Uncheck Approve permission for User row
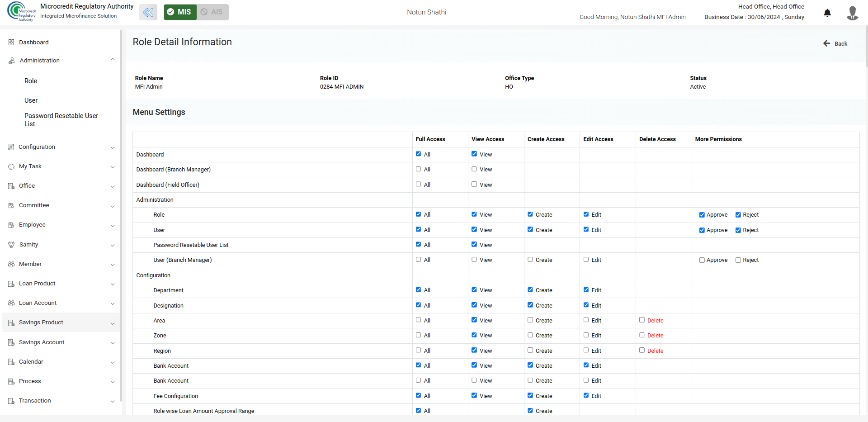This screenshot has width=868, height=422. pyautogui.click(x=702, y=230)
